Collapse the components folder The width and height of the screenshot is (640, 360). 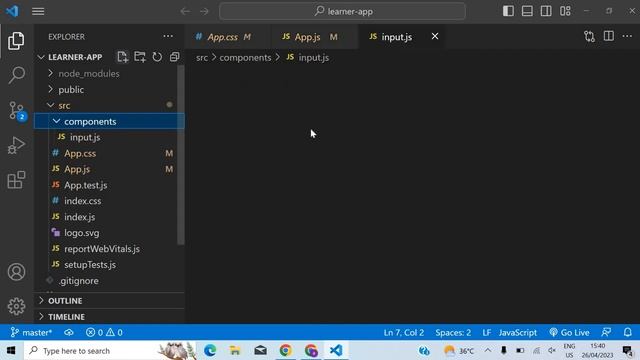109,121
